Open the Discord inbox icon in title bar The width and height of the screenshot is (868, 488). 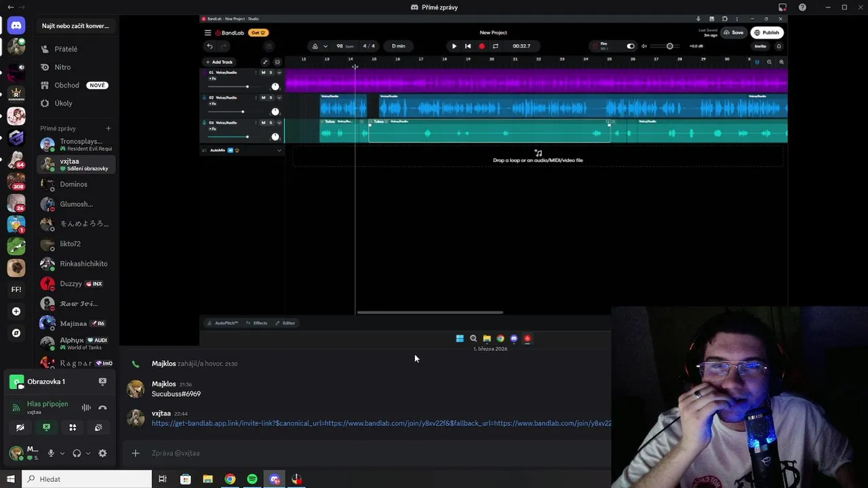click(x=783, y=7)
